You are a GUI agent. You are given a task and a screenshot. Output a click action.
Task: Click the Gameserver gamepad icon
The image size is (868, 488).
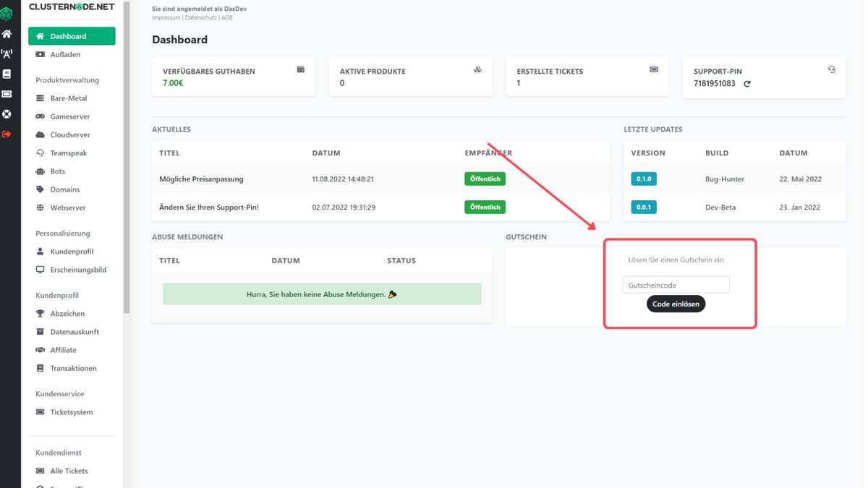click(41, 116)
